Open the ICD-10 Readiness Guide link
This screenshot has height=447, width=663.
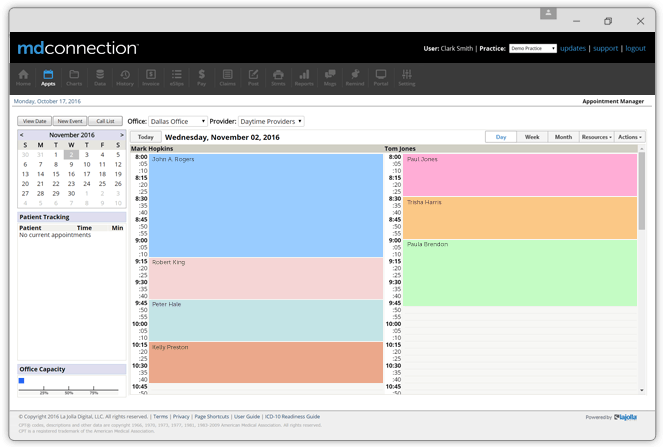pos(292,417)
